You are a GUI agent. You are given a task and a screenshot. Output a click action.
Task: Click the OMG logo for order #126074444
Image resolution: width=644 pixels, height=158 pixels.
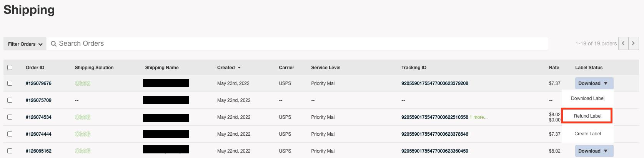(83, 134)
